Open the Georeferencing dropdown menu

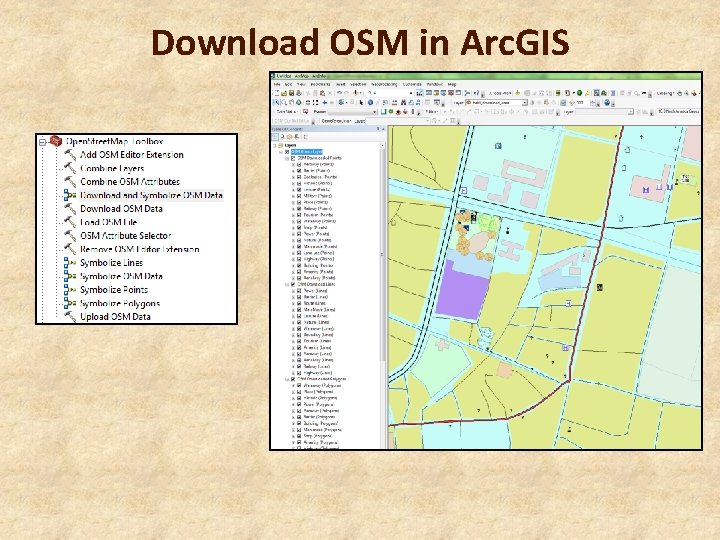click(336, 121)
